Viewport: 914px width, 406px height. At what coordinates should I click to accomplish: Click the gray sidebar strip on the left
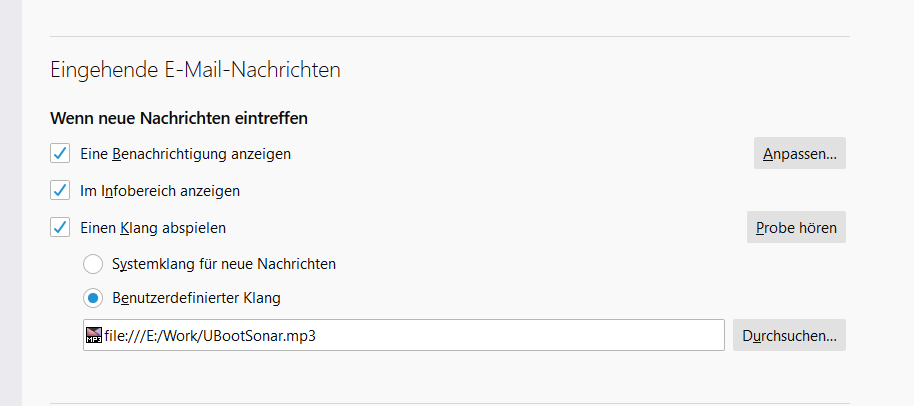11,200
